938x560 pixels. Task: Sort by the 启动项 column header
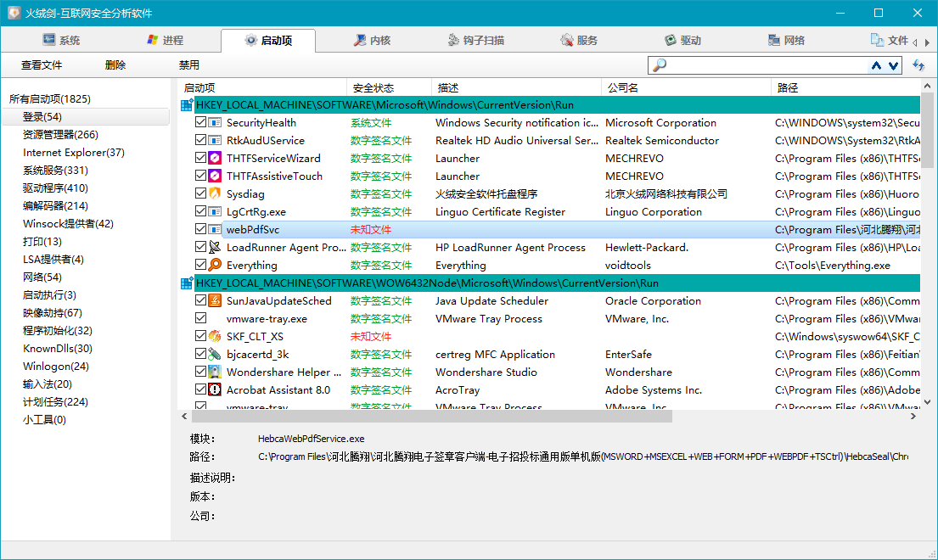point(262,88)
